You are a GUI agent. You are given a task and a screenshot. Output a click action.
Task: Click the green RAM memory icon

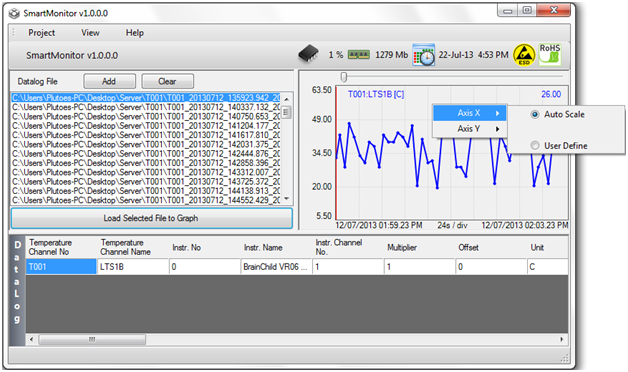tap(358, 55)
